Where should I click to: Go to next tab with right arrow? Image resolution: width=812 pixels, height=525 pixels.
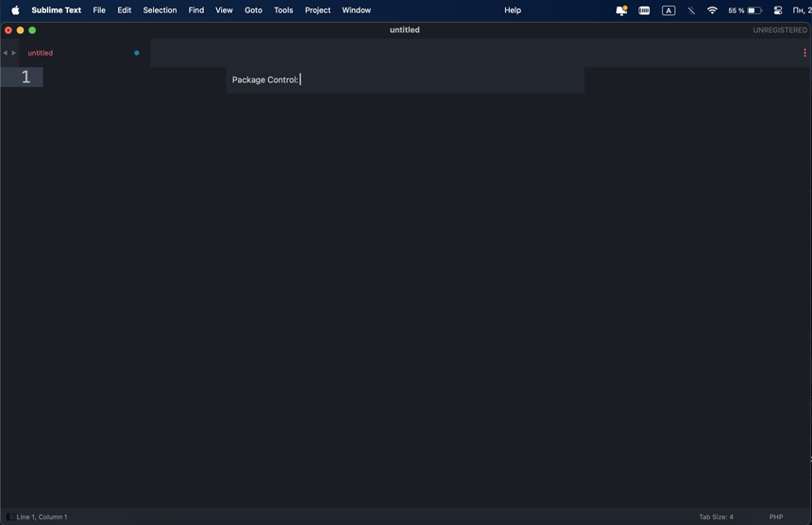tap(13, 53)
